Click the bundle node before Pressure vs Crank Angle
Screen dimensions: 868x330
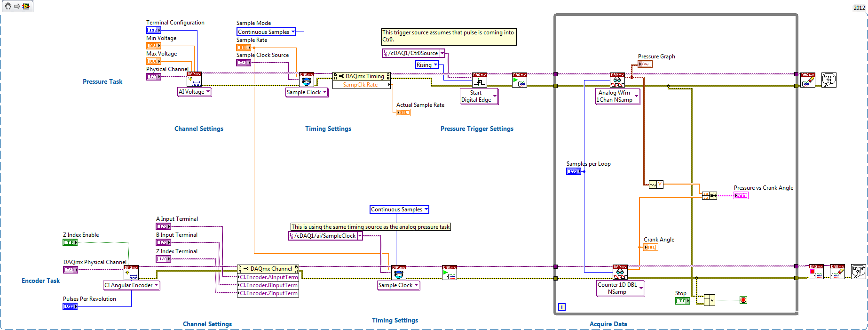[710, 195]
